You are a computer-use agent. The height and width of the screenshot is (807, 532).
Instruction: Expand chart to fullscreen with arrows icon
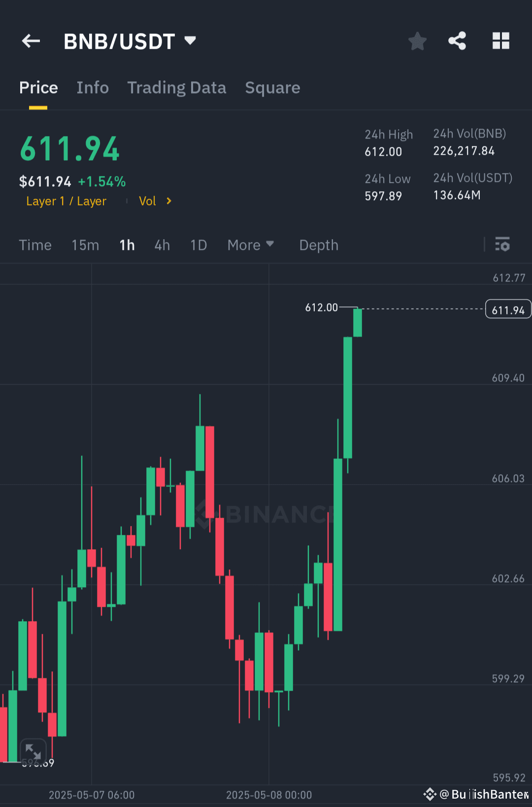(x=33, y=750)
